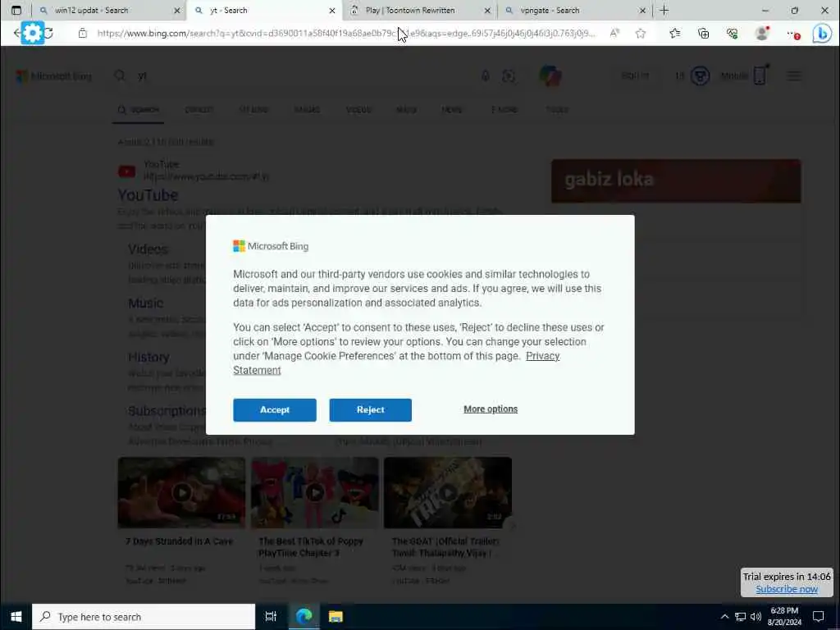Open the Mobile phone icon
Screen dimensions: 840x630
[760, 75]
